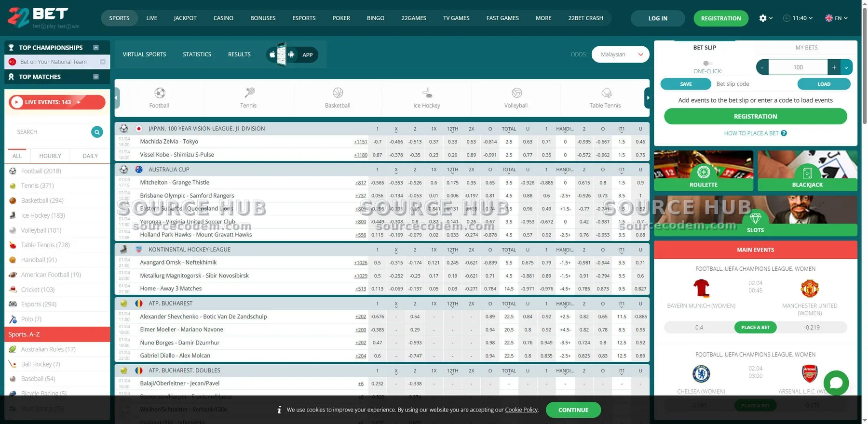Collapse the Top Championships section
Screen dimensions: 868x424
pos(96,48)
